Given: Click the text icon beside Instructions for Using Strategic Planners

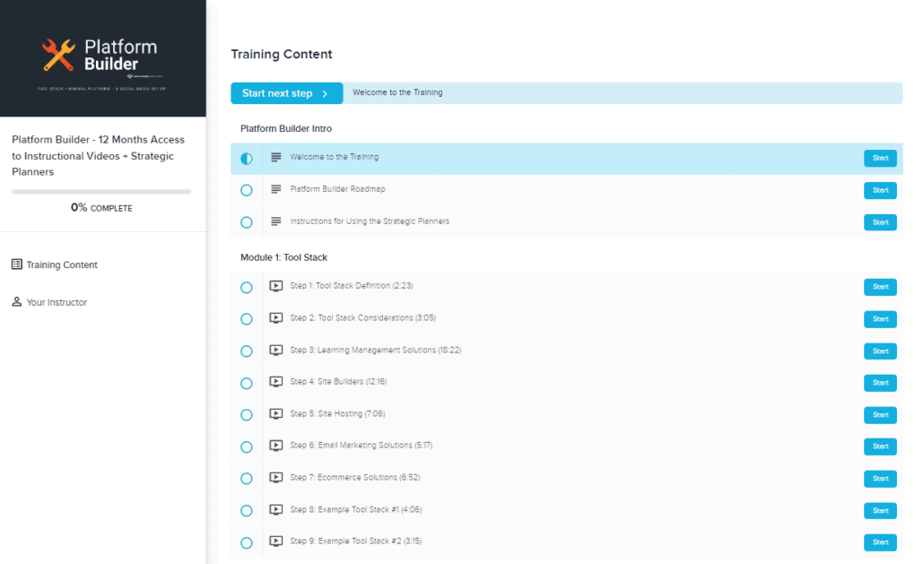Looking at the screenshot, I should click(275, 221).
